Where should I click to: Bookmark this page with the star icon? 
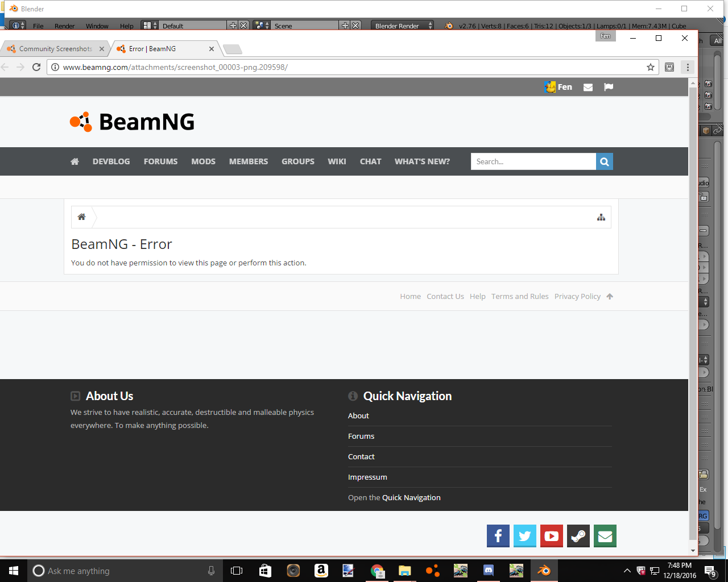click(651, 67)
